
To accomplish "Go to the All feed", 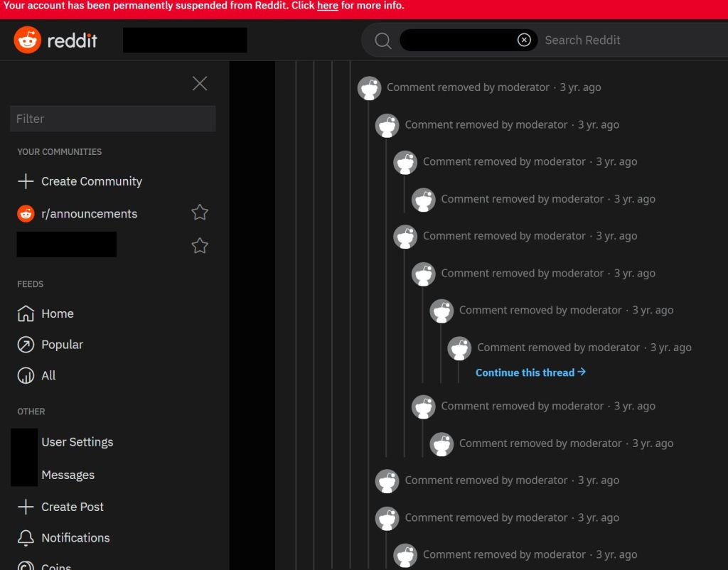I will click(x=48, y=375).
